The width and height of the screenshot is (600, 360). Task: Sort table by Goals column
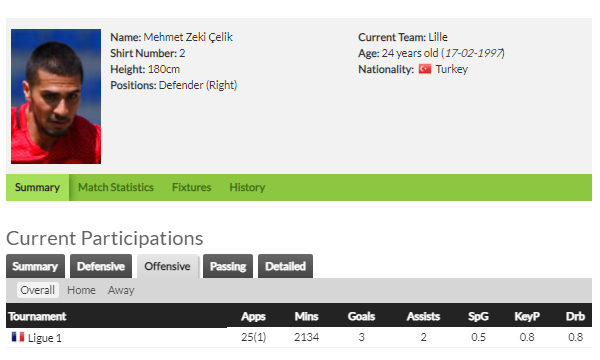(361, 316)
